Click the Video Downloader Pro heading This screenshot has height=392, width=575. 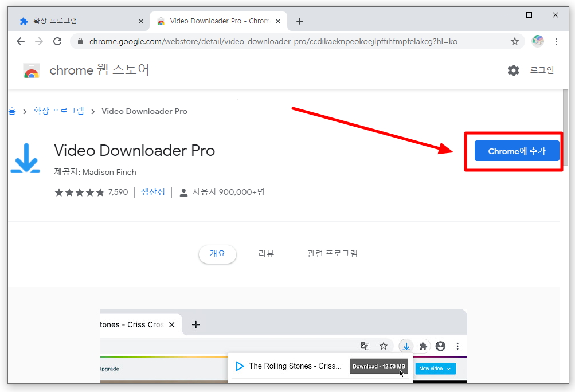(135, 151)
